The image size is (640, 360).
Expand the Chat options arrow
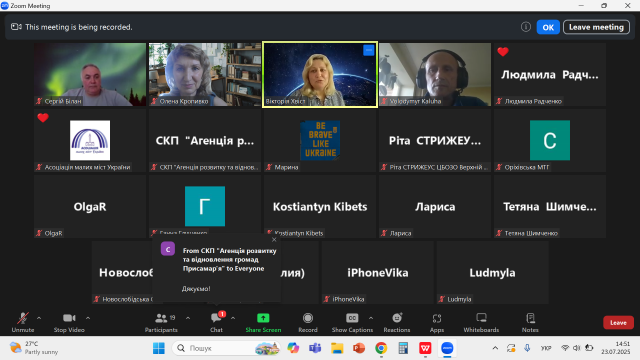click(233, 318)
